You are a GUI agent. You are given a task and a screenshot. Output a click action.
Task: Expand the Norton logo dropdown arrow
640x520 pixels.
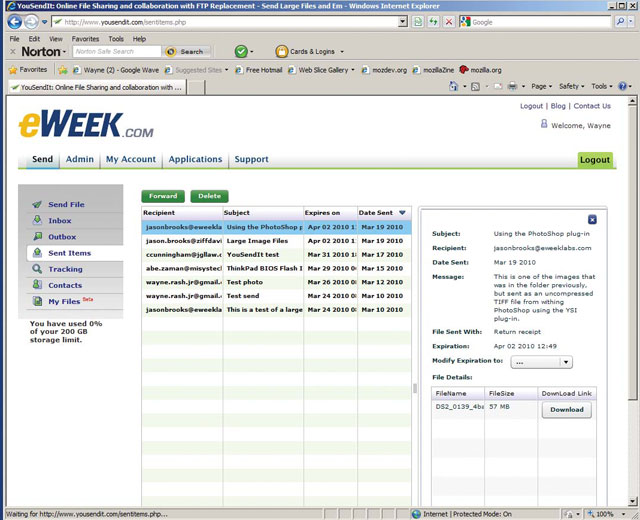point(64,52)
